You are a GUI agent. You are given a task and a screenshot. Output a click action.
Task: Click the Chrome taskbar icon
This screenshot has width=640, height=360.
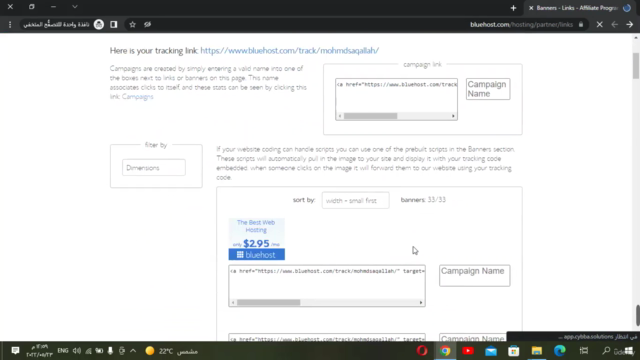click(x=445, y=351)
